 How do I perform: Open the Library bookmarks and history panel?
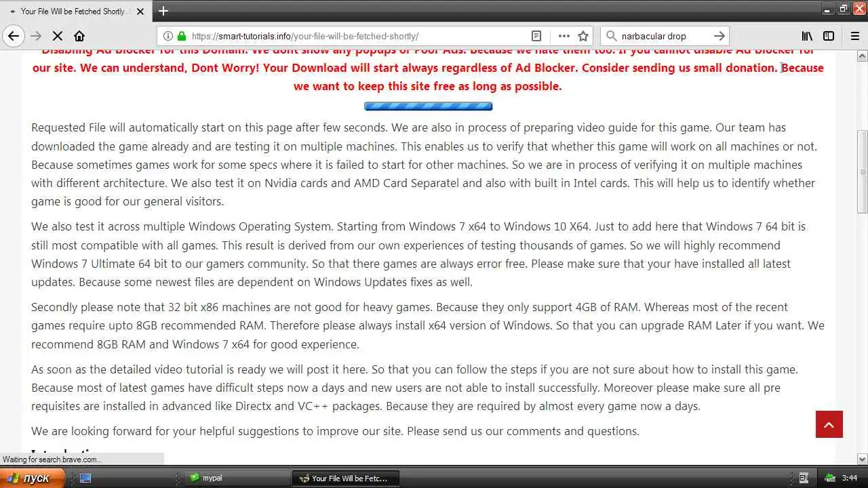807,36
